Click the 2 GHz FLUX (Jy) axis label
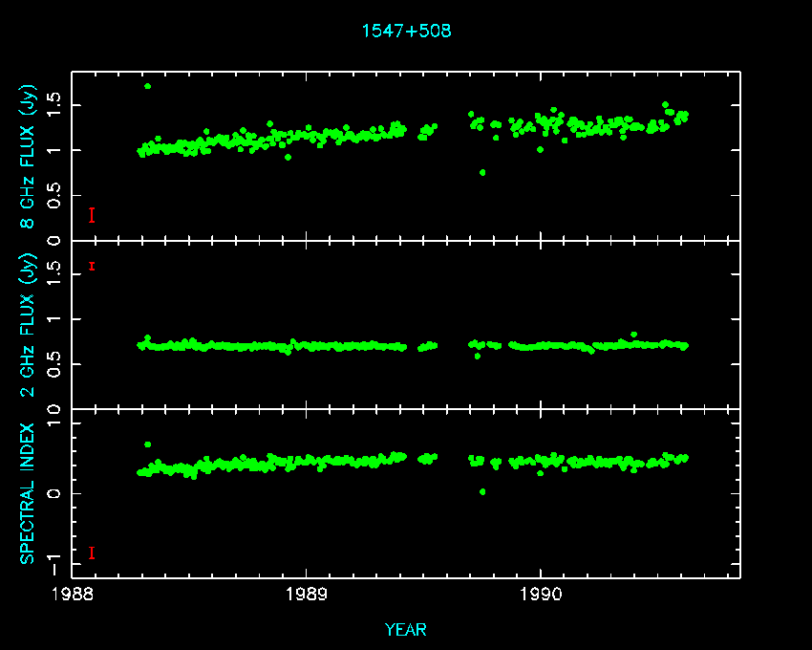 (x=29, y=325)
